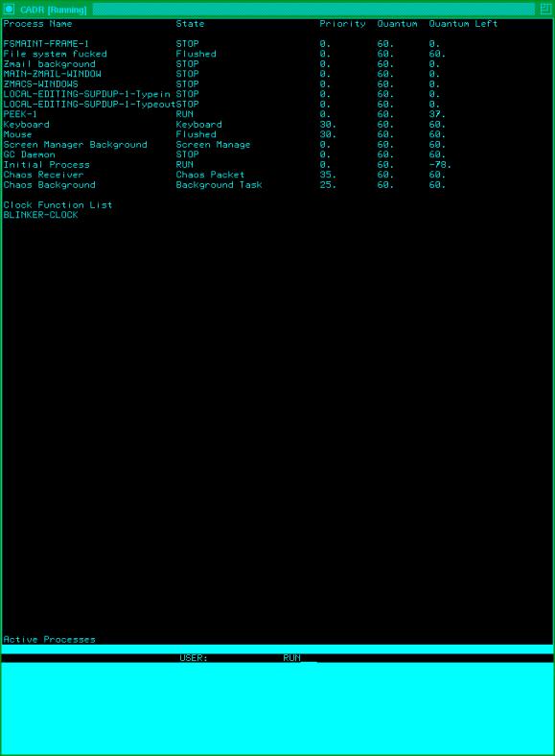Select the 'Mouse' process name

click(x=17, y=134)
